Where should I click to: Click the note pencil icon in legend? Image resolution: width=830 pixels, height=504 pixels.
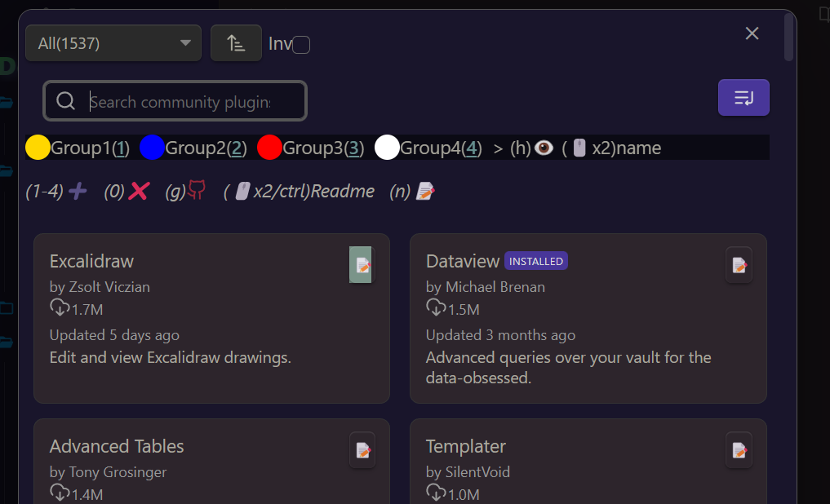coord(425,191)
